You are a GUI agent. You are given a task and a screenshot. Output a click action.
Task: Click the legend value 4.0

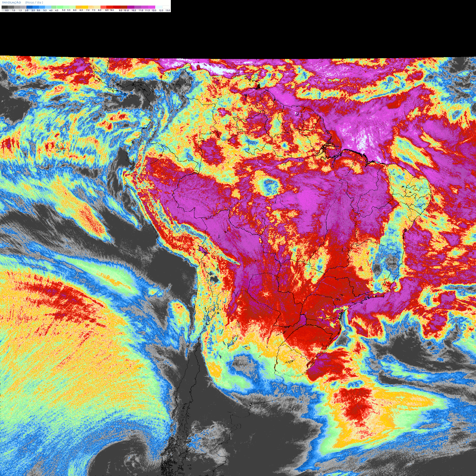point(51,10)
